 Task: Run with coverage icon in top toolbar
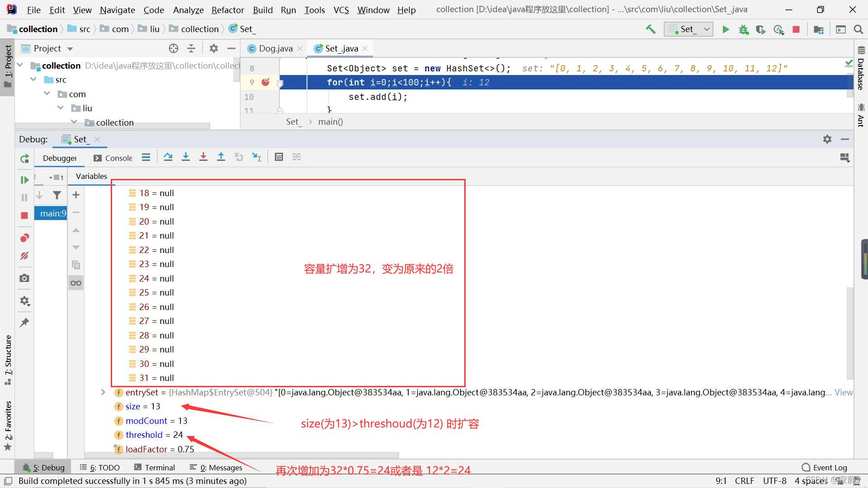point(761,29)
